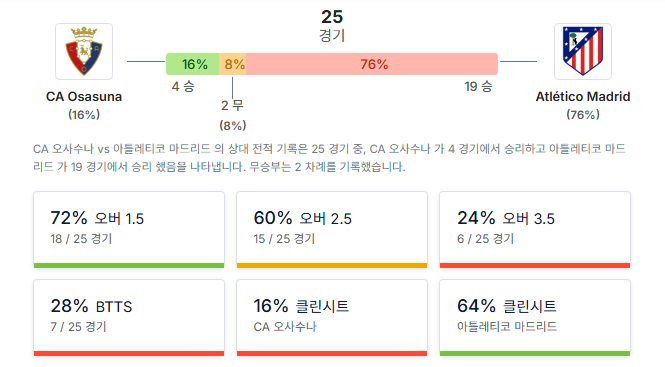Click the 64% 클린시트 아틀레티코 마드리드 card
Screen dimensions: 665x367
click(535, 317)
